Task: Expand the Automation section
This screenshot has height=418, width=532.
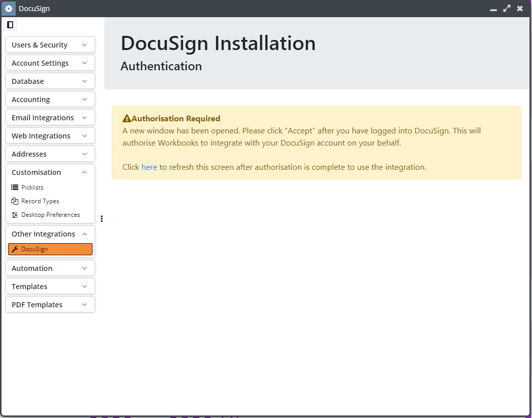Action: click(50, 268)
